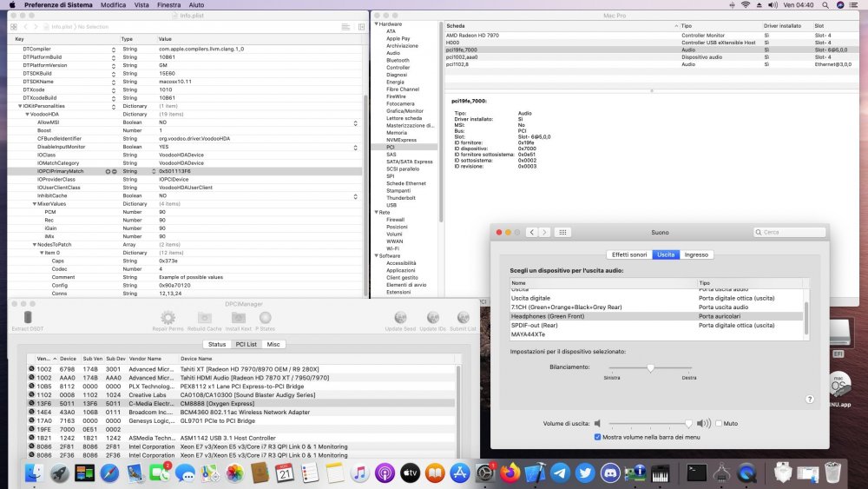This screenshot has width=868, height=489.
Task: Adjust the Bilanciamento balance slider
Action: [x=650, y=367]
